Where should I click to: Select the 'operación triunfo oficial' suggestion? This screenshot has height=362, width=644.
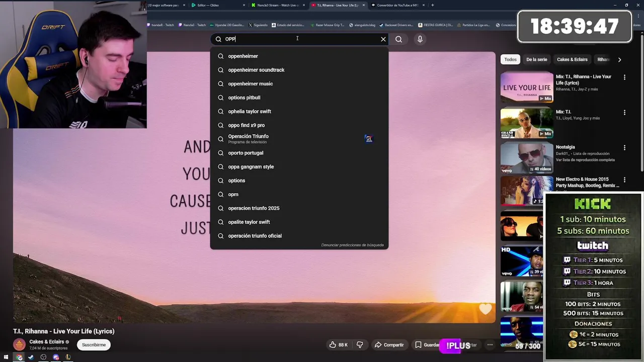click(299, 236)
